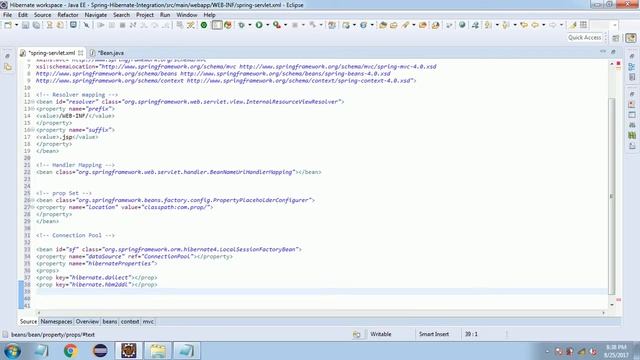Click the second icon in left trim bar

coord(8,67)
